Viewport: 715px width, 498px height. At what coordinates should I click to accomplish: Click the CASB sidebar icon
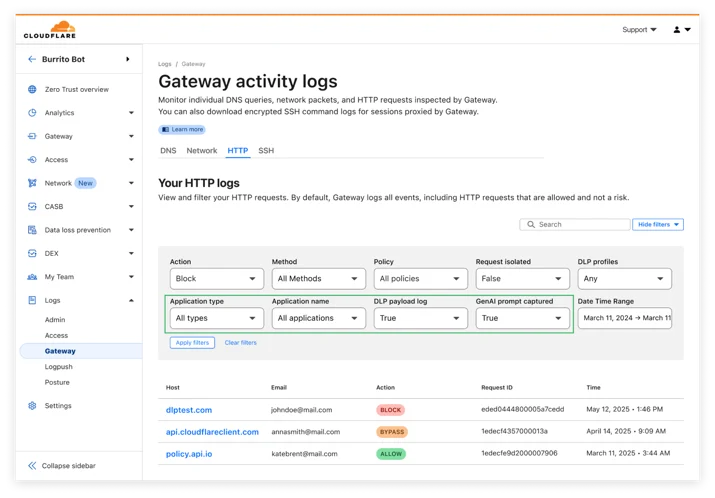coord(32,206)
